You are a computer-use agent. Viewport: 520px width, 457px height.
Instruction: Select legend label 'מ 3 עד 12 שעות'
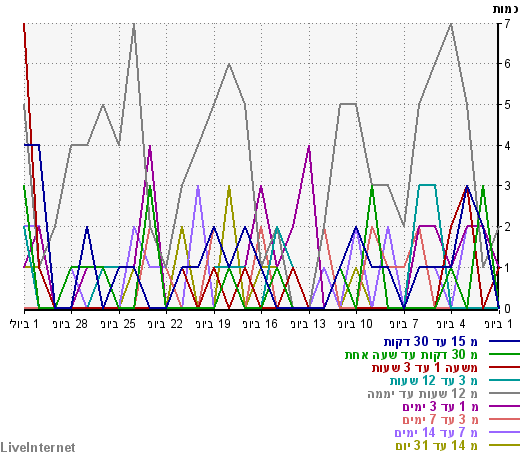click(434, 381)
